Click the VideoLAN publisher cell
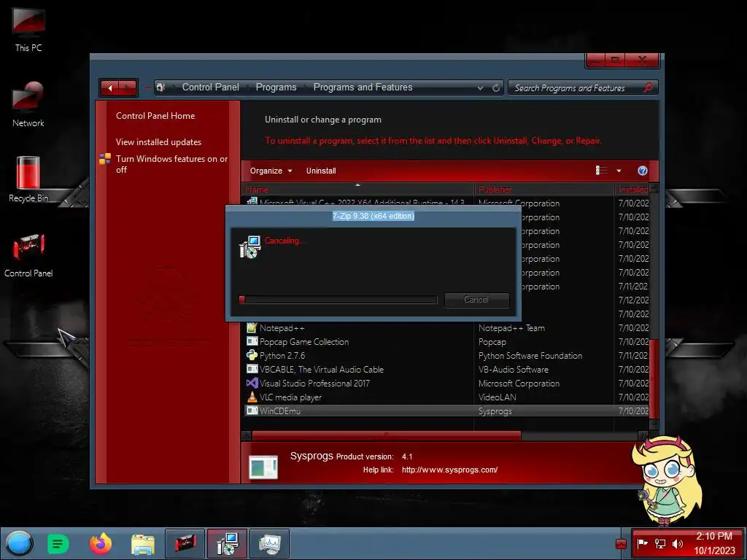This screenshot has width=747, height=560. click(x=498, y=397)
